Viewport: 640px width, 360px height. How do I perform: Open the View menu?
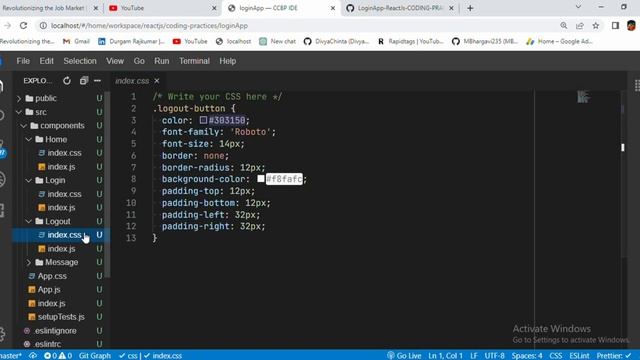coord(115,61)
